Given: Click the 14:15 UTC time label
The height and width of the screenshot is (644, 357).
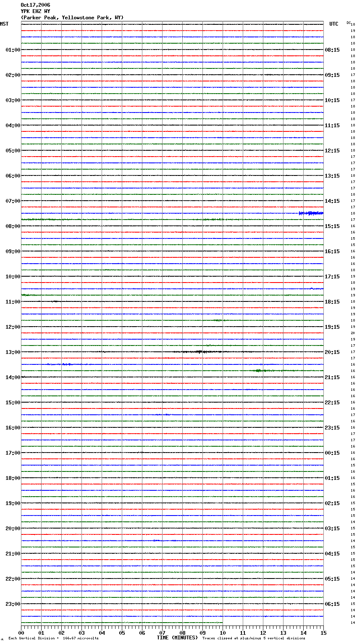Looking at the screenshot, I should (x=332, y=201).
